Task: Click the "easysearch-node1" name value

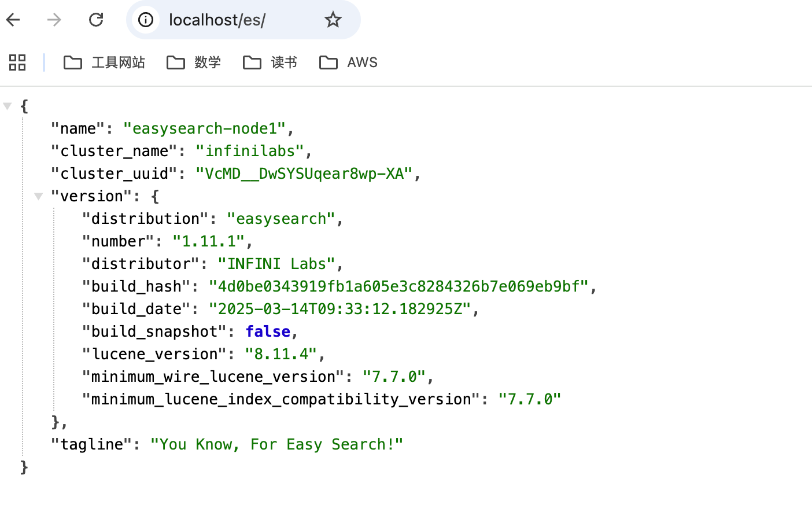Action: pyautogui.click(x=205, y=128)
